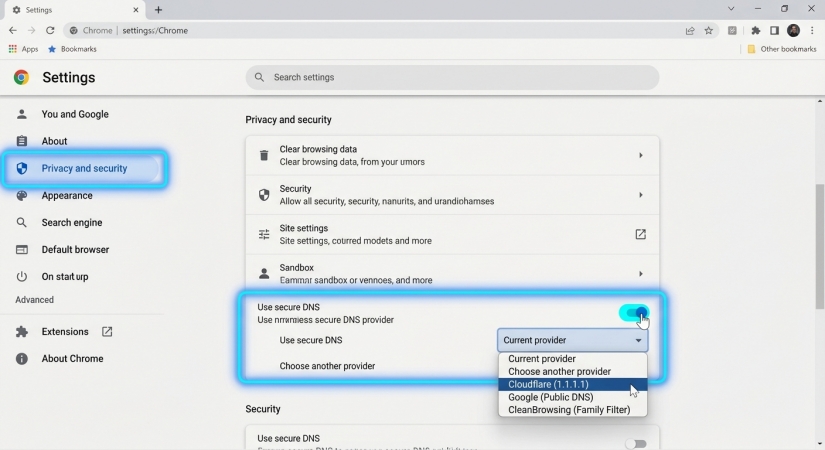Click the address bar URL
The height and width of the screenshot is (450, 825).
pyautogui.click(x=155, y=31)
